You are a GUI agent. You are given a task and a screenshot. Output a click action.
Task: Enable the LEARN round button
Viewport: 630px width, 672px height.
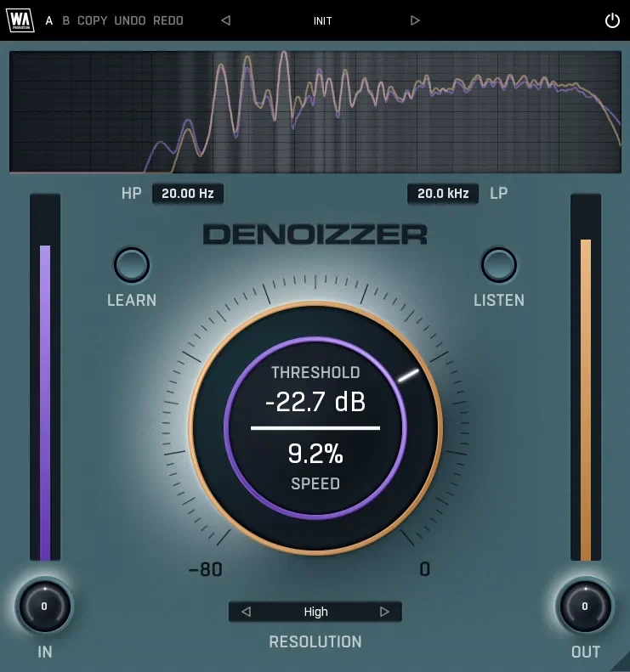coord(132,265)
